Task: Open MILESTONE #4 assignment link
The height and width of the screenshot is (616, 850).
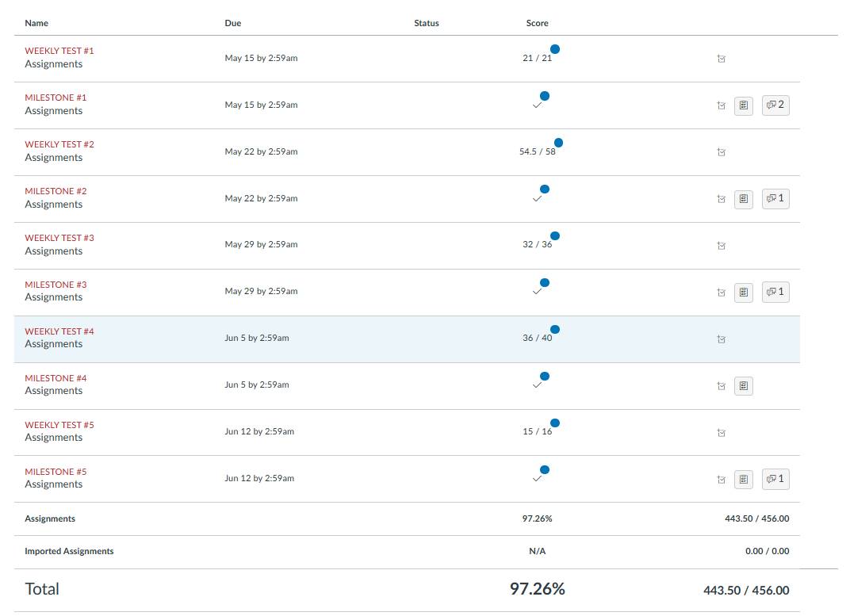Action: point(56,378)
